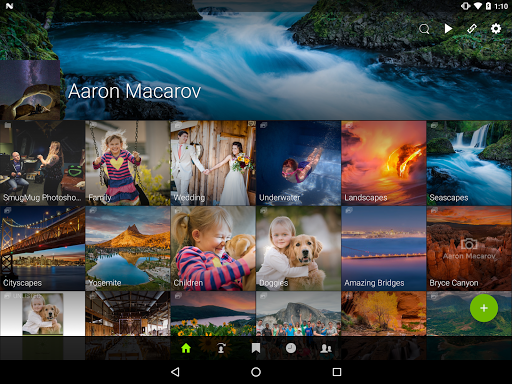Open settings via the gear icon
Screen dimensions: 512x384
[x=496, y=29]
